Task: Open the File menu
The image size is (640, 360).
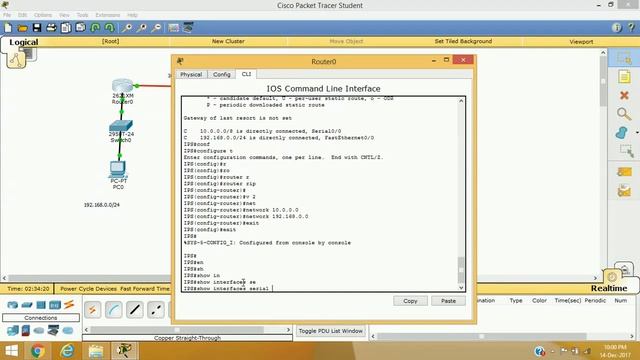Action: click(x=7, y=15)
